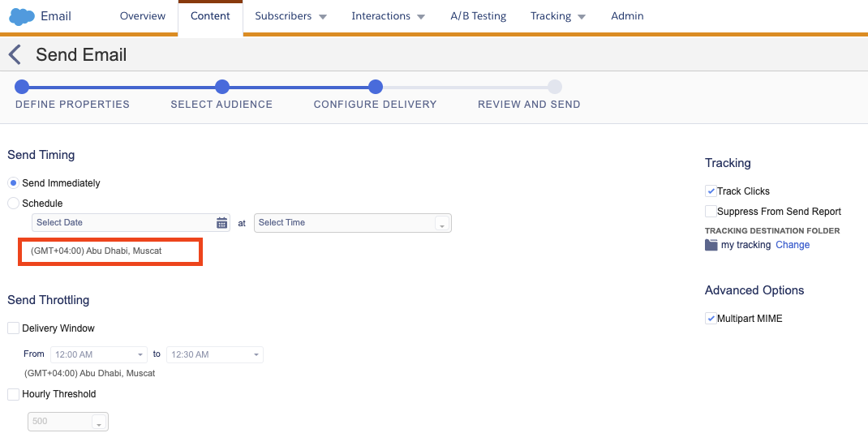Click the SELECT AUDIENCE step label
This screenshot has height=446, width=868.
221,104
